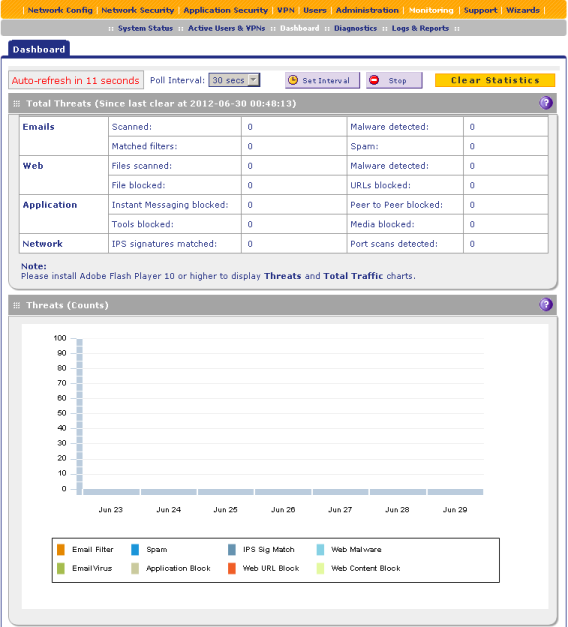Image resolution: width=568 pixels, height=627 pixels.
Task: Click Web URL Block legend swatch
Action: pos(232,568)
